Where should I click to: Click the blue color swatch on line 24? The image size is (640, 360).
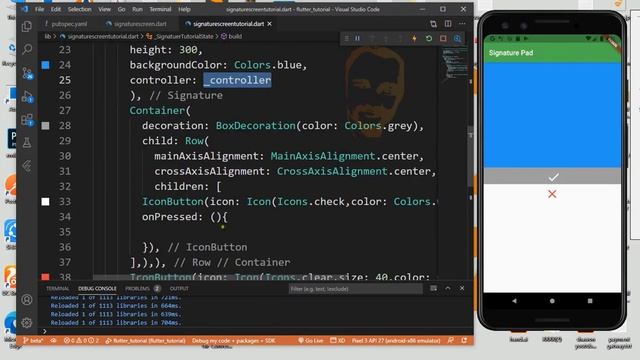coord(45,65)
